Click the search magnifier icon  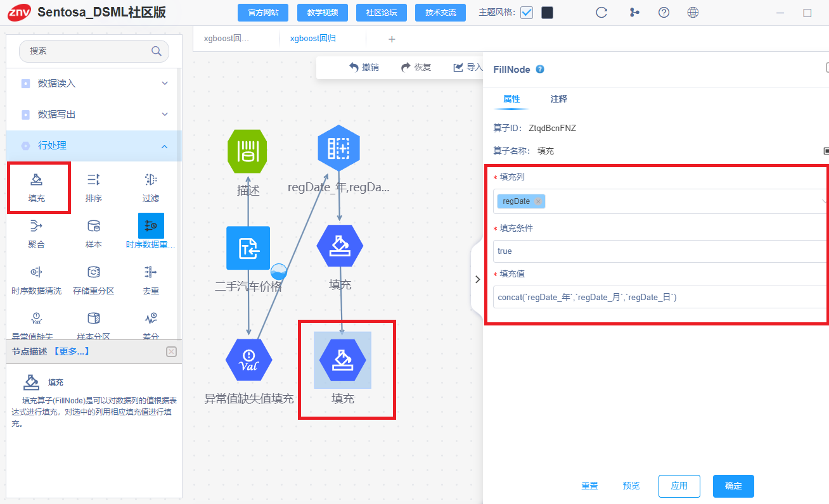tap(156, 51)
